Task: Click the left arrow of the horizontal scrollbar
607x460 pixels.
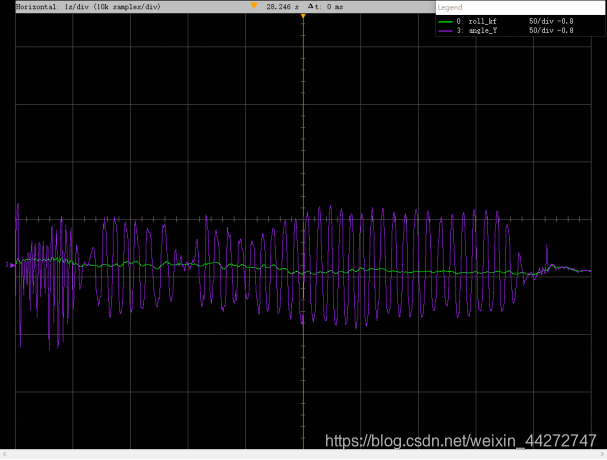Action: pos(4,454)
